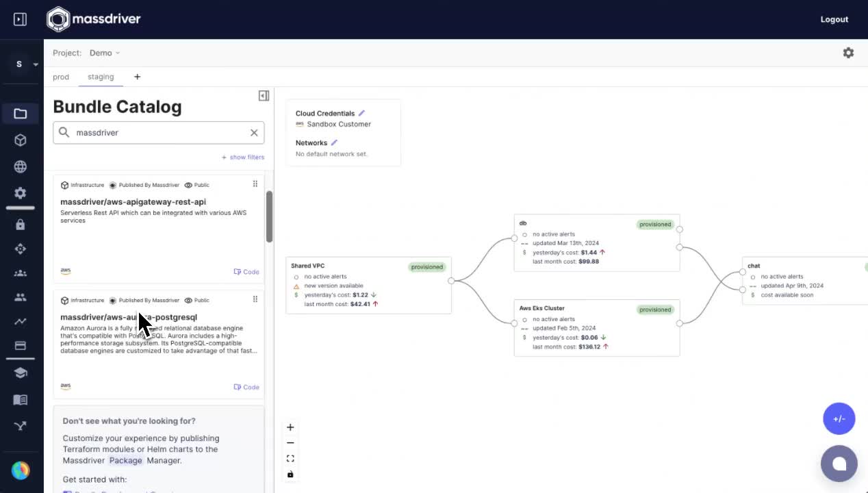Open the branching arrows icon in sidebar
Viewport: 868px width, 493px height.
(21, 426)
